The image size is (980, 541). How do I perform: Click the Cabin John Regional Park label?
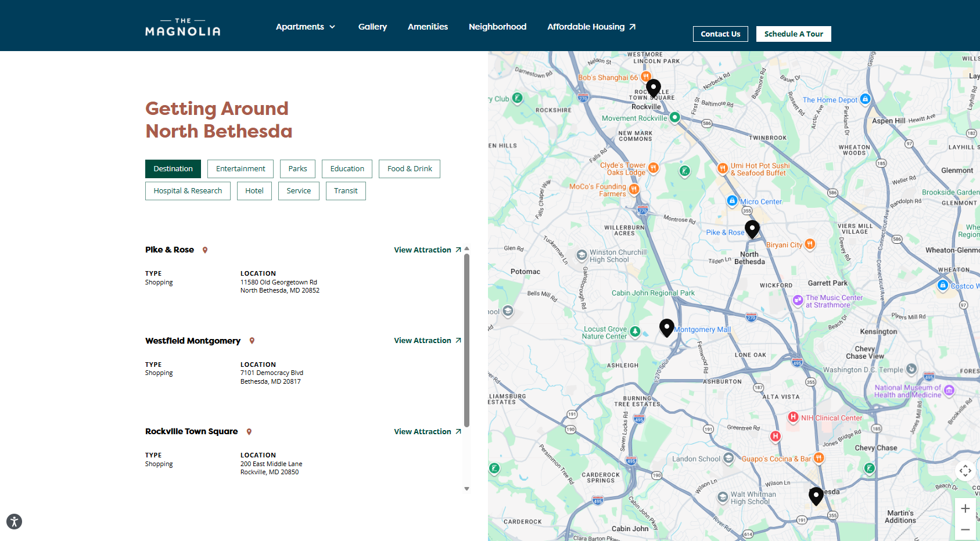tap(653, 293)
